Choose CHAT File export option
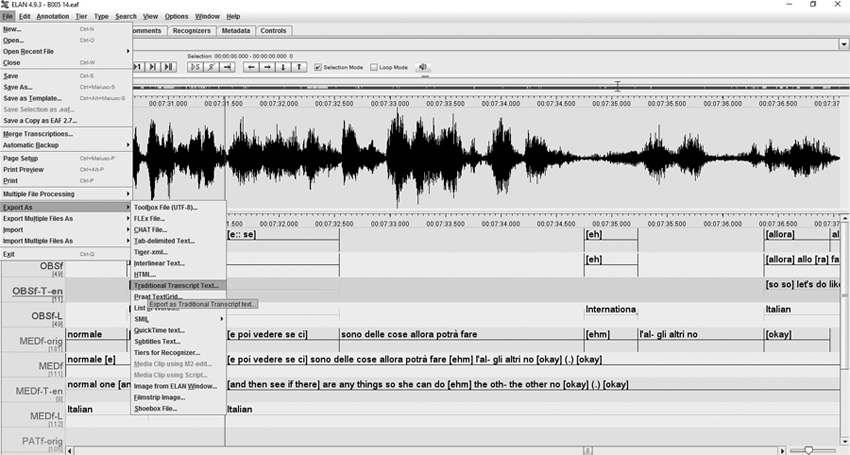850x455 pixels. [178, 230]
